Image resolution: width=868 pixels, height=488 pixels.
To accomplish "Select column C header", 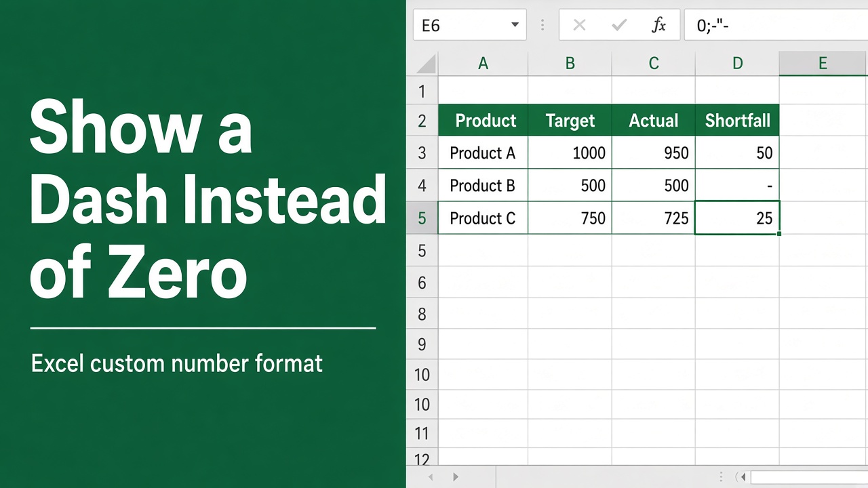I will coord(654,64).
